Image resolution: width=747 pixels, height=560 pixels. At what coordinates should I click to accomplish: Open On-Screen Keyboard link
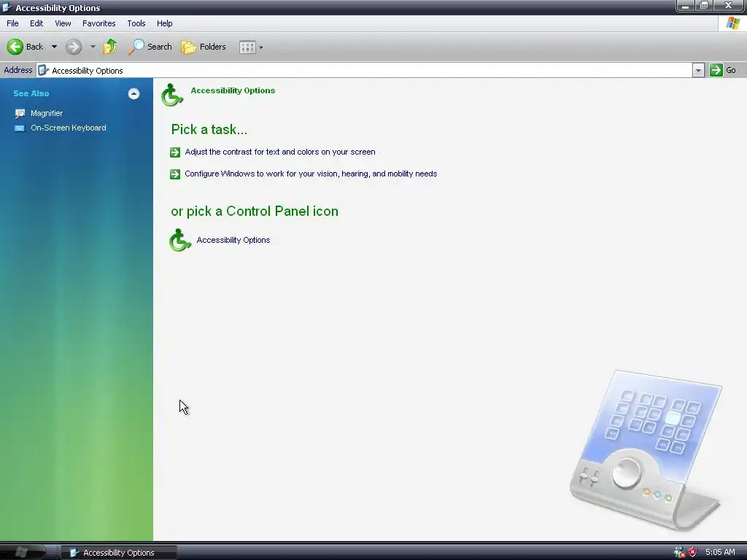(69, 128)
